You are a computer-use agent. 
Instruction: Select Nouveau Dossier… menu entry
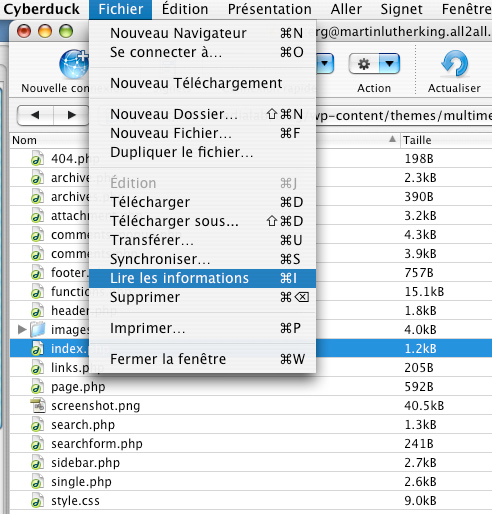pos(202,114)
